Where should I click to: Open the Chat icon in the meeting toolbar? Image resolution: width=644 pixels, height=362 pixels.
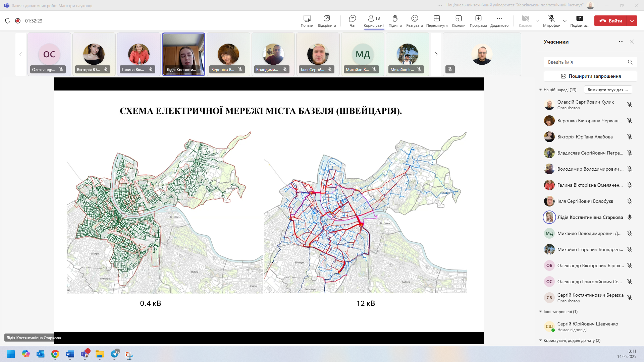pos(353,19)
